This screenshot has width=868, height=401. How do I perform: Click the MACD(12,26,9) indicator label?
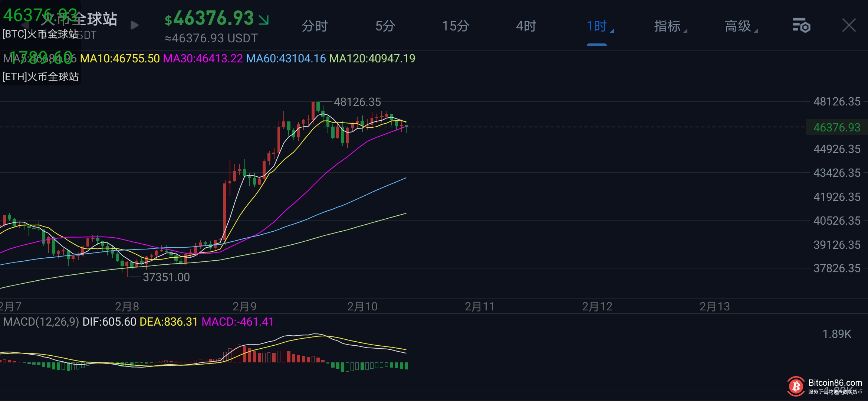click(x=41, y=322)
